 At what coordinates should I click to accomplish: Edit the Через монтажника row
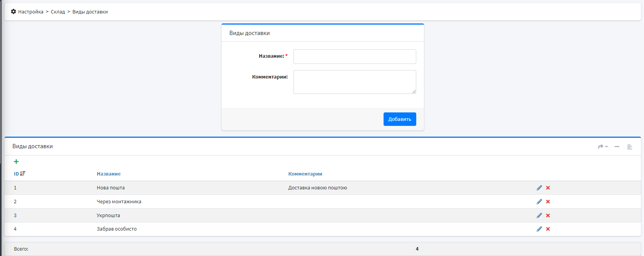coord(539,202)
